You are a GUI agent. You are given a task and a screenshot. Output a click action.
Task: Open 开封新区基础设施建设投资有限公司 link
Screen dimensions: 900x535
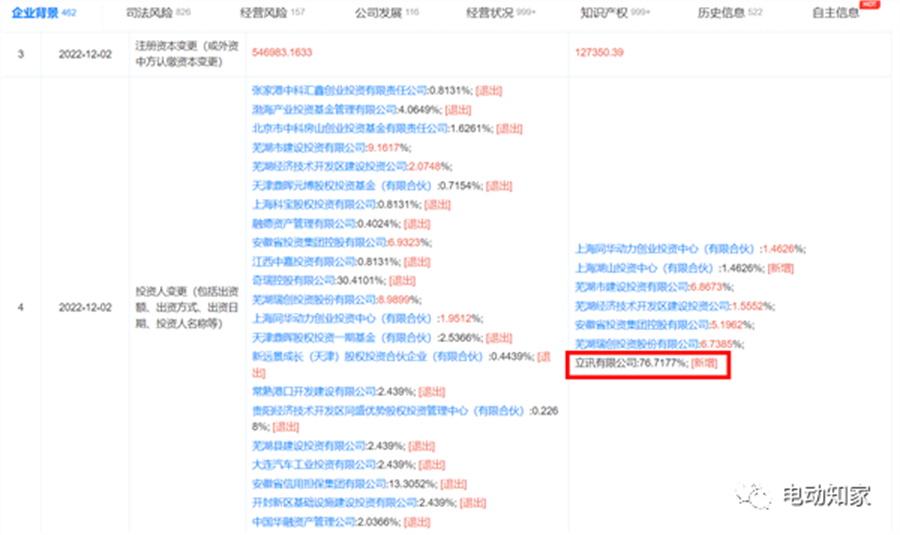[x=335, y=503]
